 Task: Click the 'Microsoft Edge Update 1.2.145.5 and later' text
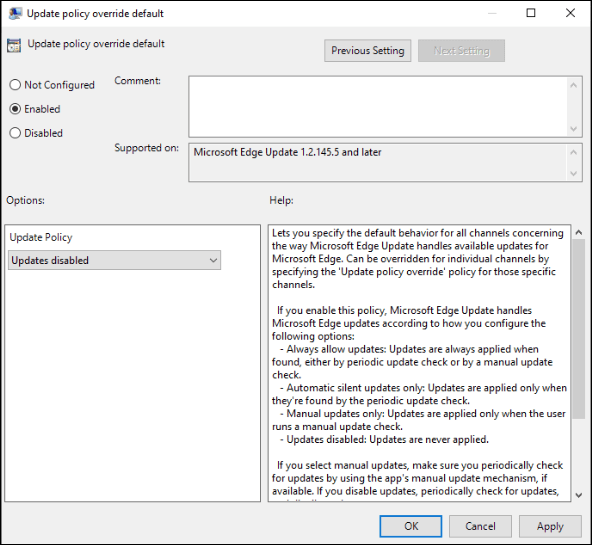tap(287, 152)
